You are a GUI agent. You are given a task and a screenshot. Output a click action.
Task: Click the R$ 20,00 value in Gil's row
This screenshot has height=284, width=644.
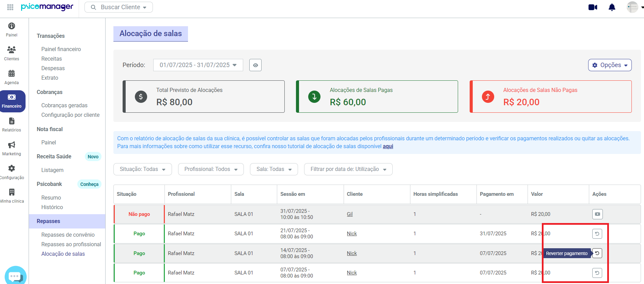point(540,214)
